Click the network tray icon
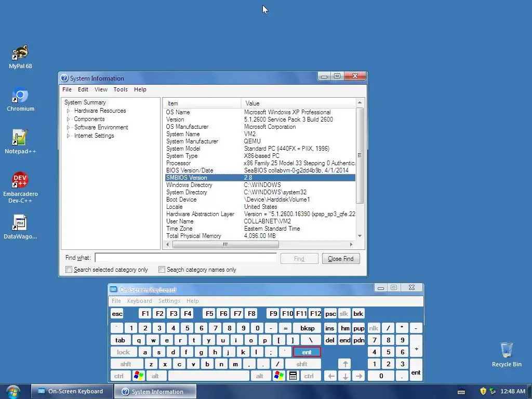The width and height of the screenshot is (532, 399). (x=493, y=391)
